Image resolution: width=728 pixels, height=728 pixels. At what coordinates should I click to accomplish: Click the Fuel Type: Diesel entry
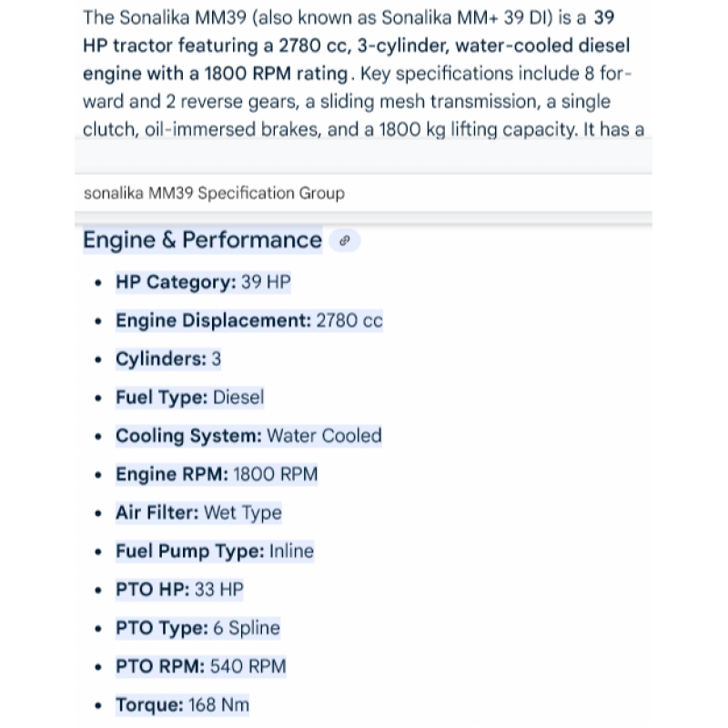pyautogui.click(x=189, y=397)
